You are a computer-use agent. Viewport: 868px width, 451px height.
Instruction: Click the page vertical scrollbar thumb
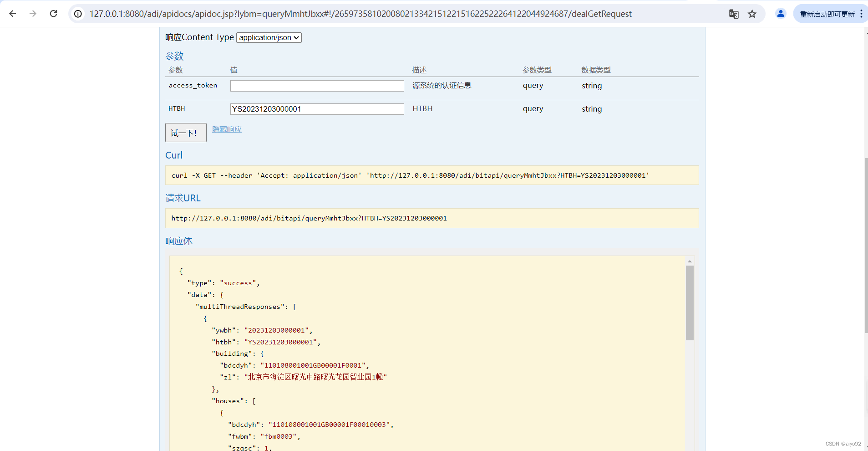[866, 246]
